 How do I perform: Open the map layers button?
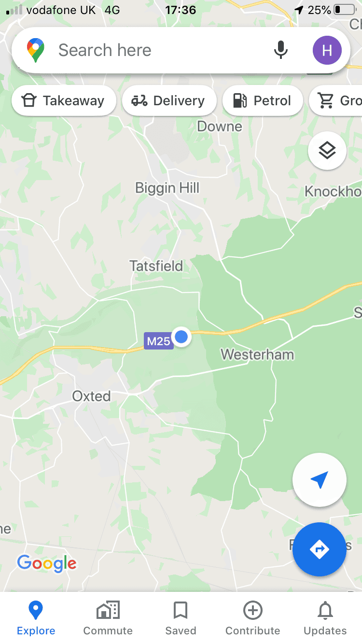327,151
